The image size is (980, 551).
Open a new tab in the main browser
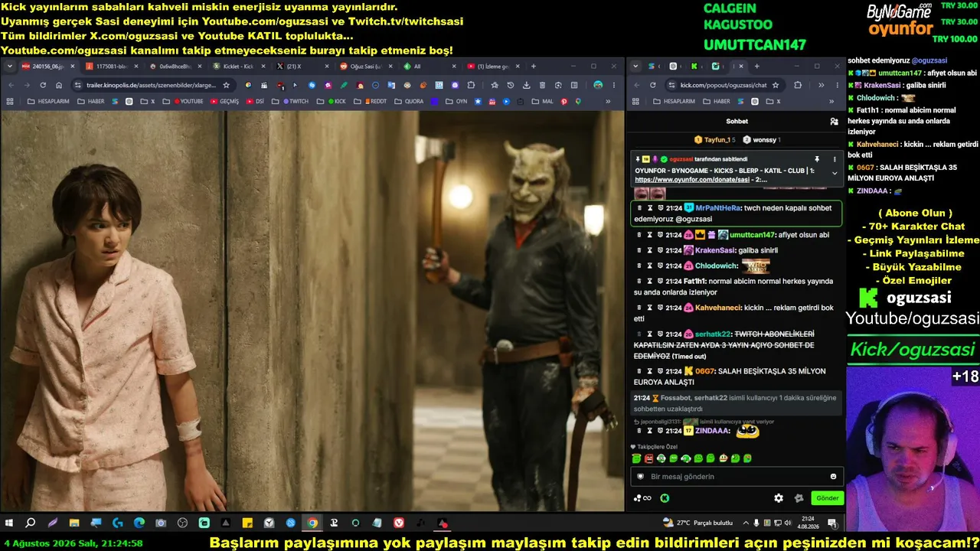coord(534,67)
